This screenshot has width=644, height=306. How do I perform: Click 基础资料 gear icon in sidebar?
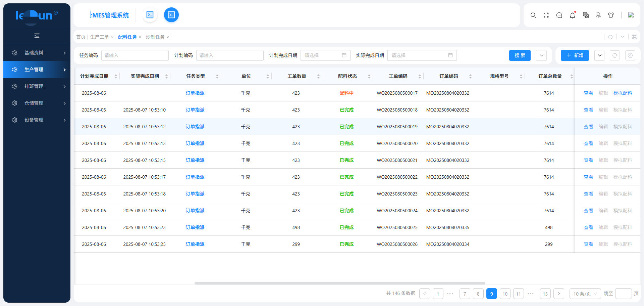coord(15,53)
